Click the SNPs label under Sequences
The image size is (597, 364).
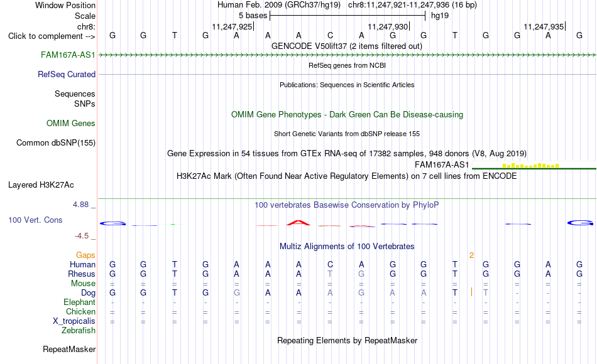tap(85, 104)
